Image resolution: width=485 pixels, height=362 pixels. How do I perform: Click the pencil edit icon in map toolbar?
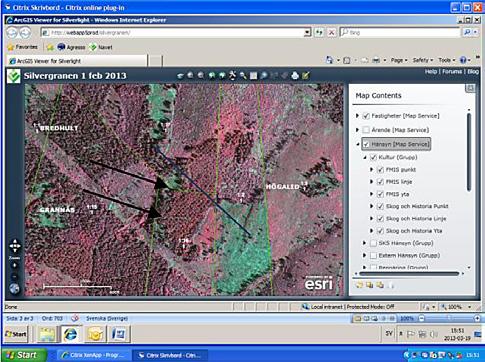pos(305,76)
